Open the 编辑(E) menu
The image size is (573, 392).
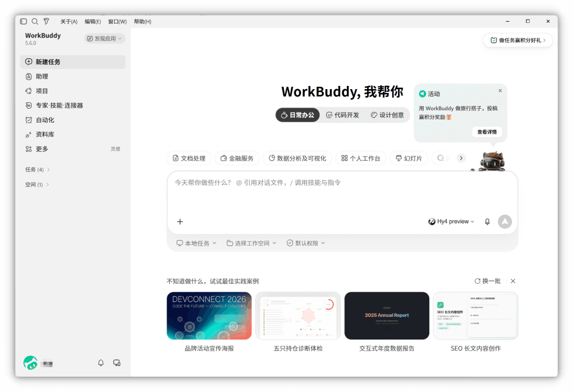(93, 22)
